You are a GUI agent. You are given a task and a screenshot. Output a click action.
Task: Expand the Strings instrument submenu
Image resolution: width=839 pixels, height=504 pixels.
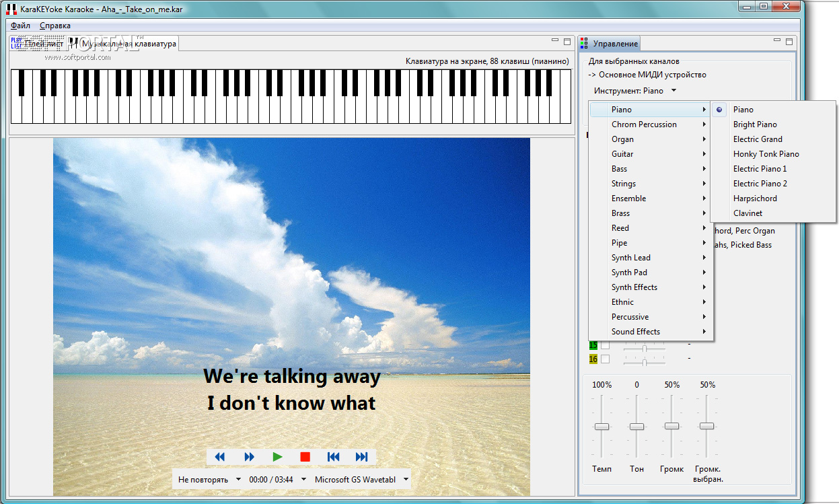tap(651, 184)
